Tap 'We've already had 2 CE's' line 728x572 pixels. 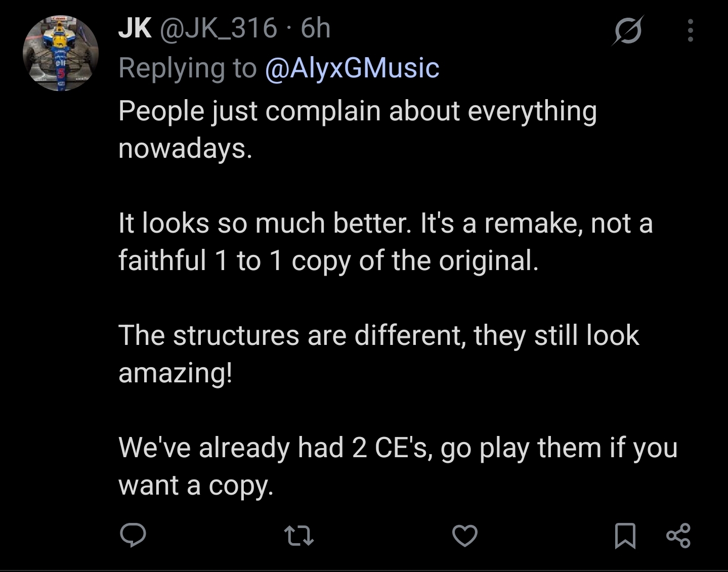click(398, 448)
